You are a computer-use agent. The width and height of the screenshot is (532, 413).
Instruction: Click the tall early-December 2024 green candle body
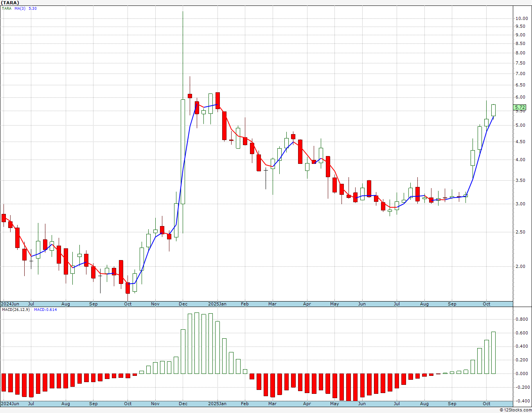[183, 152]
